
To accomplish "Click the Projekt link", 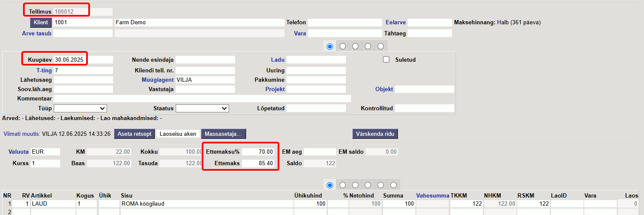I will (275, 89).
